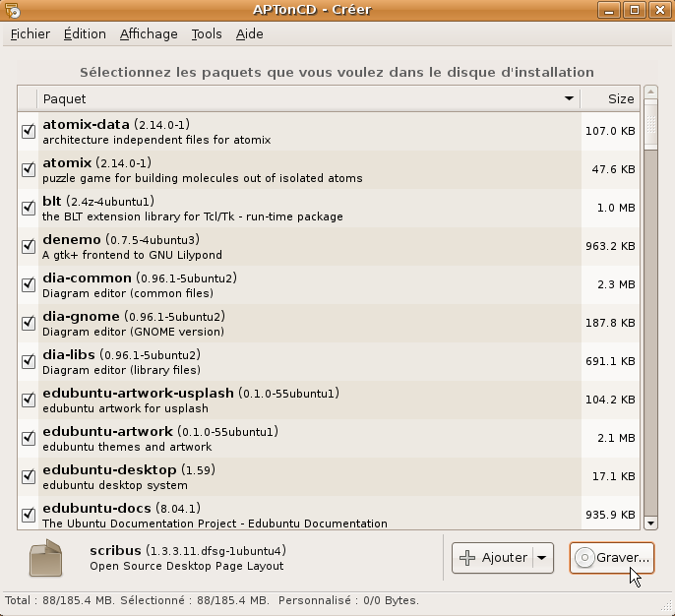Image resolution: width=675 pixels, height=616 pixels.
Task: Open the Affichage menu
Action: coord(149,34)
